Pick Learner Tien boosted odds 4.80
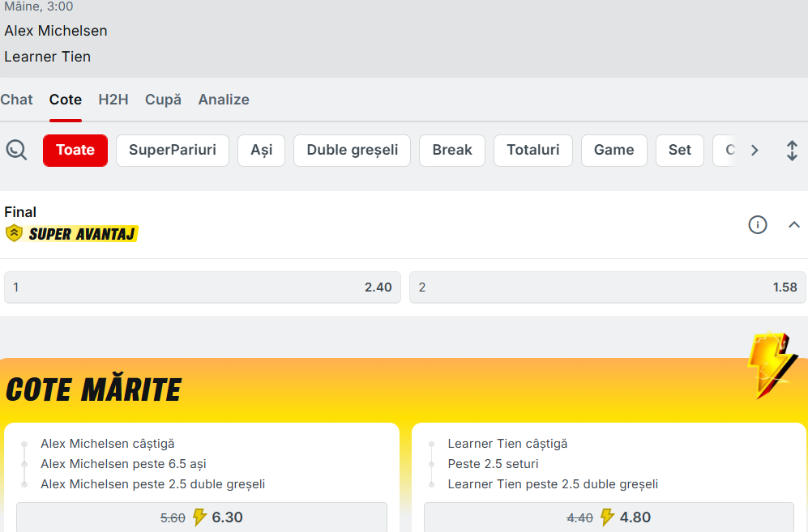The width and height of the screenshot is (808, 532). tap(609, 517)
